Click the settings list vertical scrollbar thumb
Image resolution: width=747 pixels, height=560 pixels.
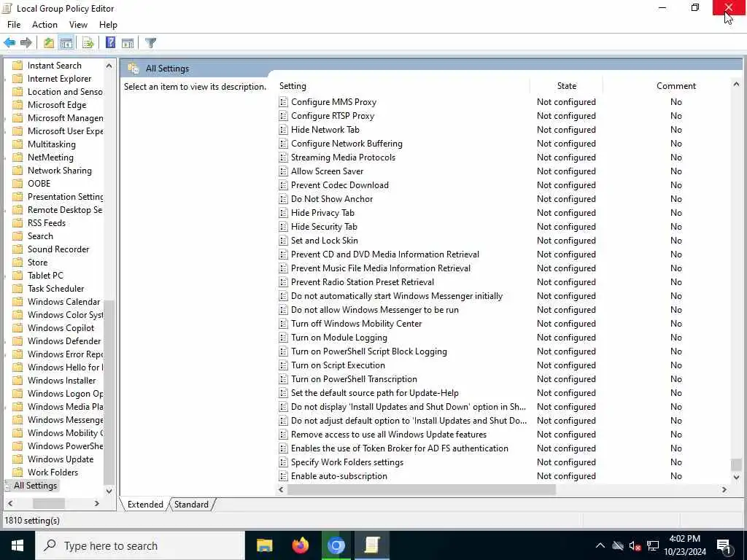[736, 464]
